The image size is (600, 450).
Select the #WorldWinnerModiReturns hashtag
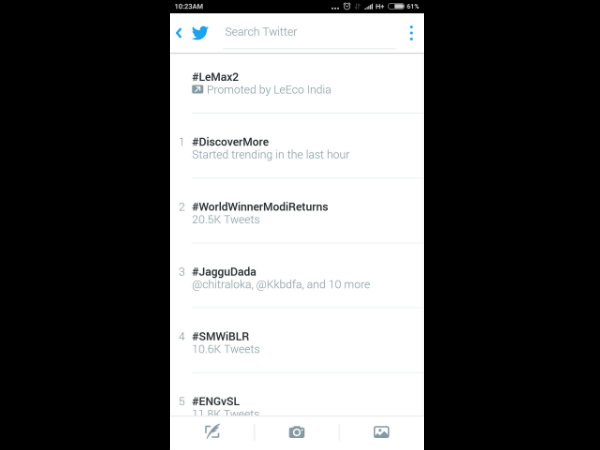click(260, 207)
